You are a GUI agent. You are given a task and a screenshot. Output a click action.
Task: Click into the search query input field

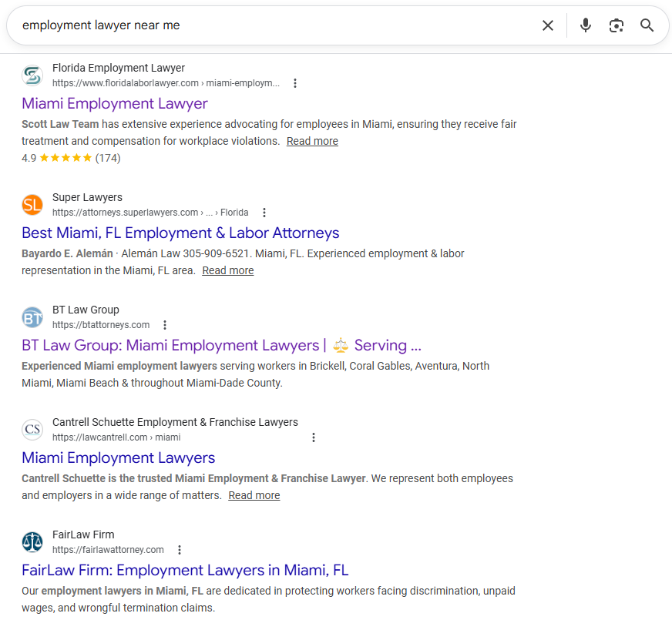270,25
